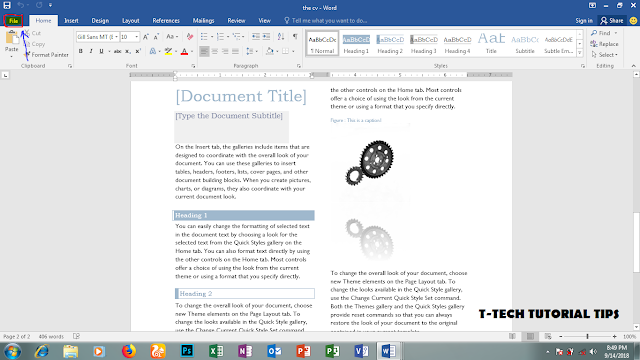The width and height of the screenshot is (640, 360).
Task: Apply the font color red swatch
Action: point(184,51)
